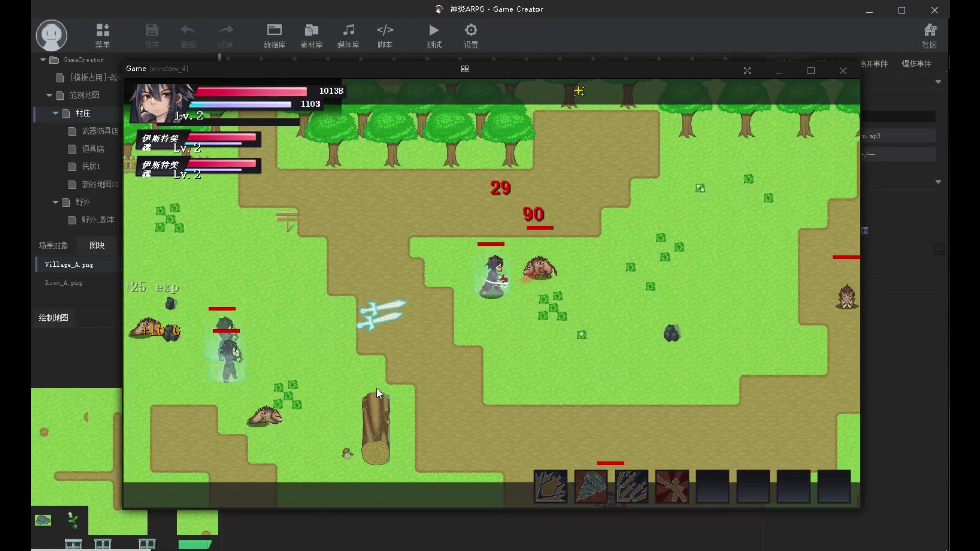Maximize the Game [window_4] window
The image size is (980, 551).
811,71
